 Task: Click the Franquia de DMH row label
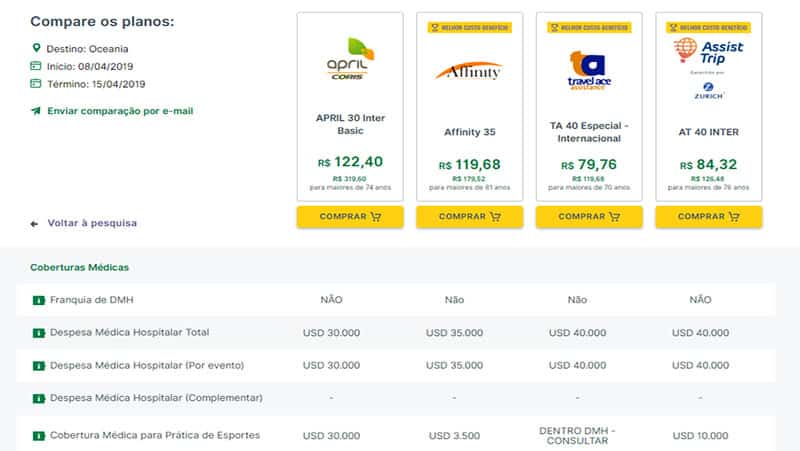pyautogui.click(x=91, y=299)
